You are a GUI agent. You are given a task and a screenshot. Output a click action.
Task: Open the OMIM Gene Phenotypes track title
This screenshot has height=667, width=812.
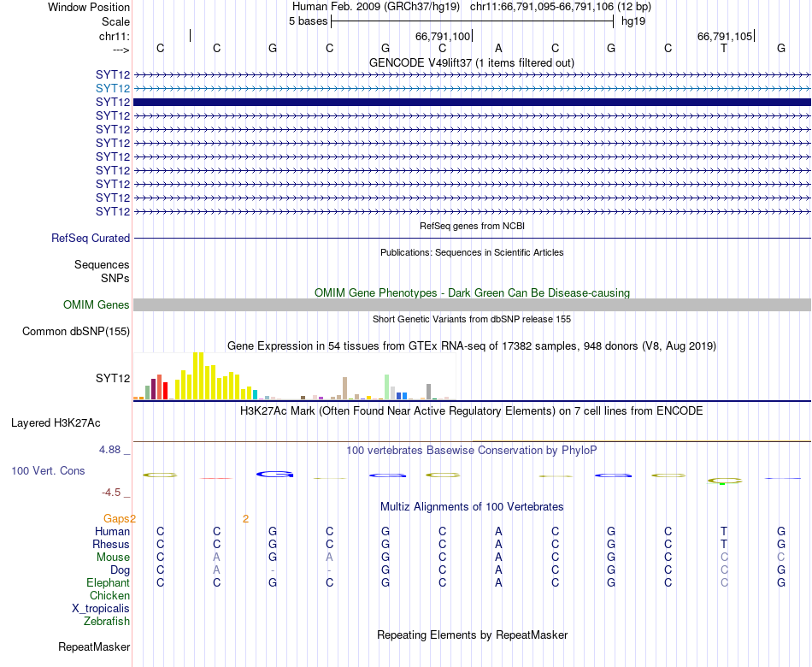[x=472, y=292]
